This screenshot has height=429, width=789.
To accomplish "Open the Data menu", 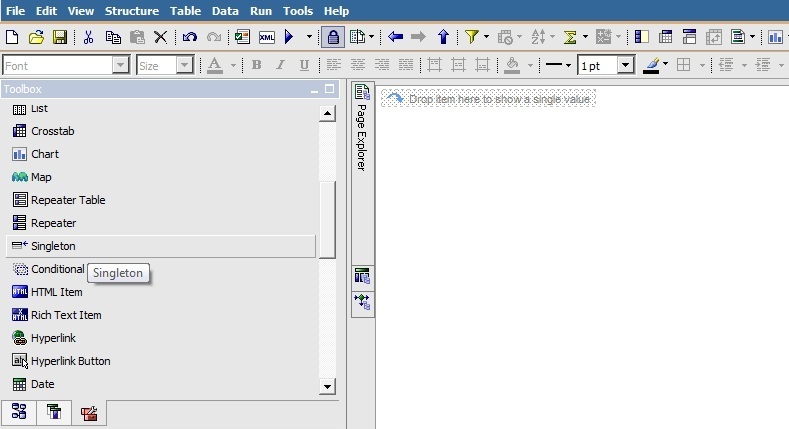I will [225, 11].
